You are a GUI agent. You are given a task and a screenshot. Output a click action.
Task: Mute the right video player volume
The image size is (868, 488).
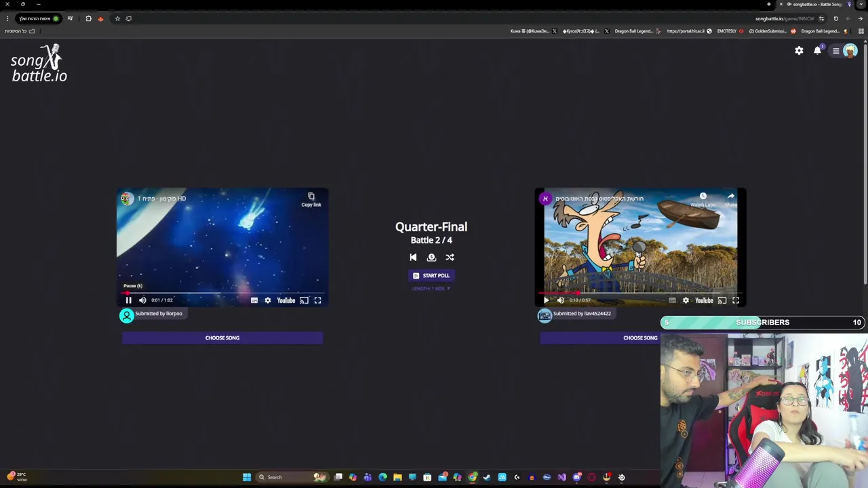561,300
